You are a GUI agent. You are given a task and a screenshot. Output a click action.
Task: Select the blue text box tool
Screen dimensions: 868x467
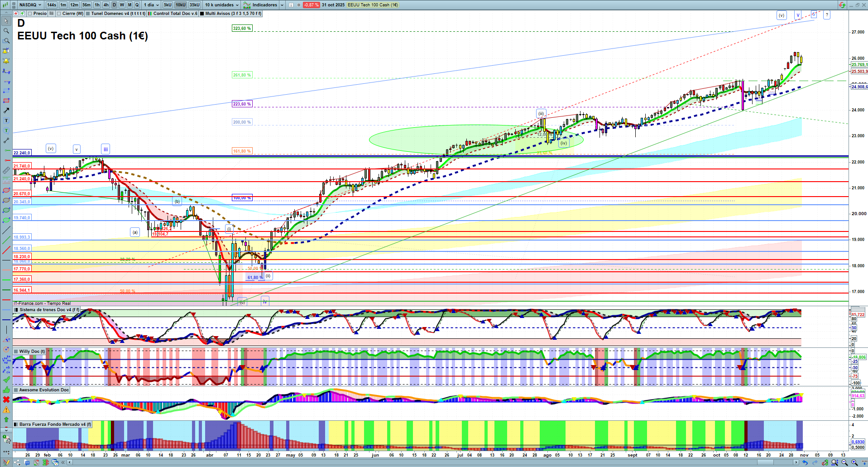click(x=6, y=120)
